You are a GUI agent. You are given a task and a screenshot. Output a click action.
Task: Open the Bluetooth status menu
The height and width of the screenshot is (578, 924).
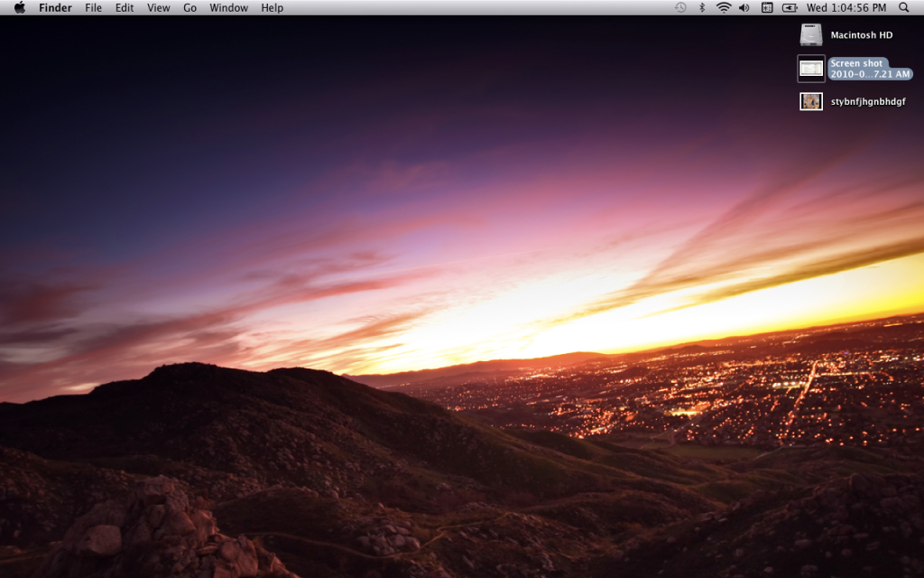(x=702, y=7)
